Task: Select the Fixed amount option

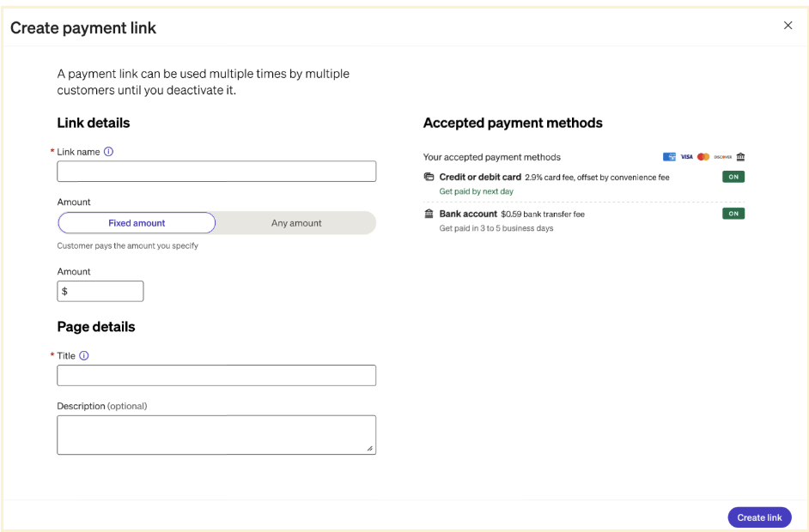Action: click(x=137, y=223)
